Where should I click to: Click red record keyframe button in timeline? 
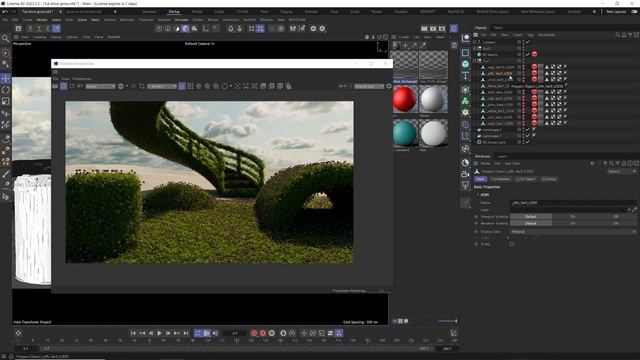(254, 333)
